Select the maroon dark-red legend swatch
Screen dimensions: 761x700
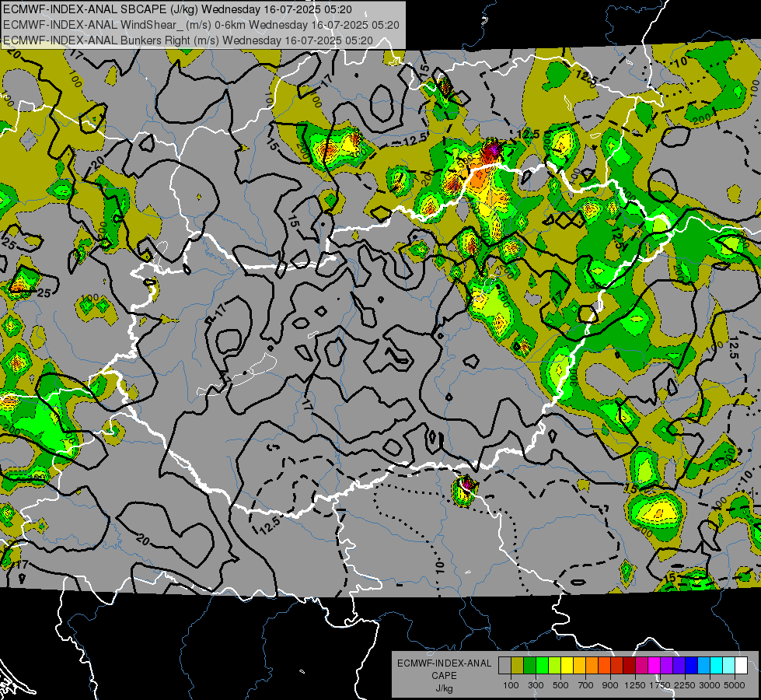click(630, 666)
